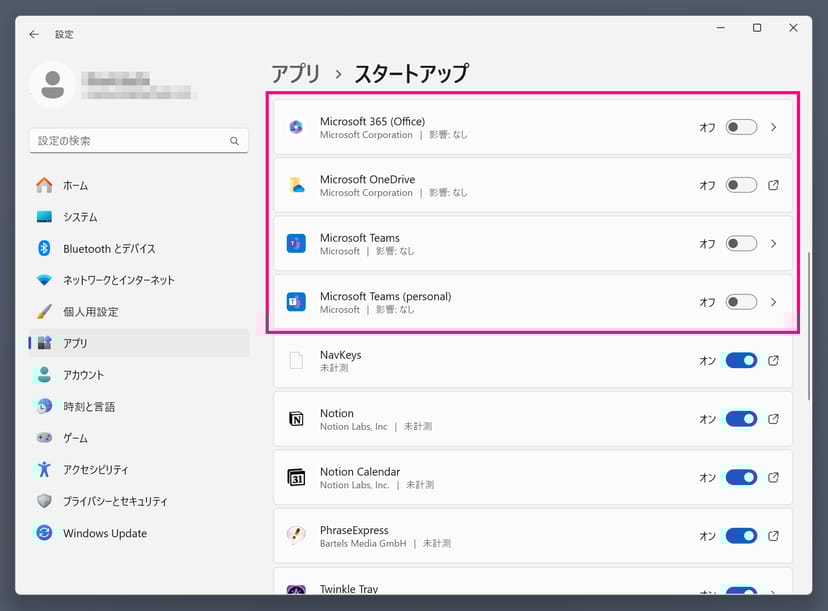Click the 設定の検索 search field
828x611 pixels.
tap(130, 142)
